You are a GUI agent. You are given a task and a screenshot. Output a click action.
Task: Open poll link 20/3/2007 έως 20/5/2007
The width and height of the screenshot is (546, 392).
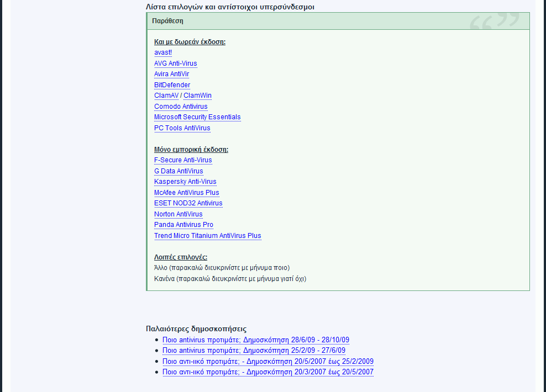268,372
